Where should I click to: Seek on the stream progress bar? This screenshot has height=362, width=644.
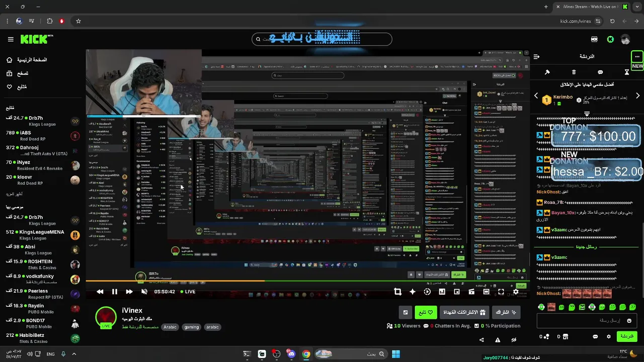(307, 281)
